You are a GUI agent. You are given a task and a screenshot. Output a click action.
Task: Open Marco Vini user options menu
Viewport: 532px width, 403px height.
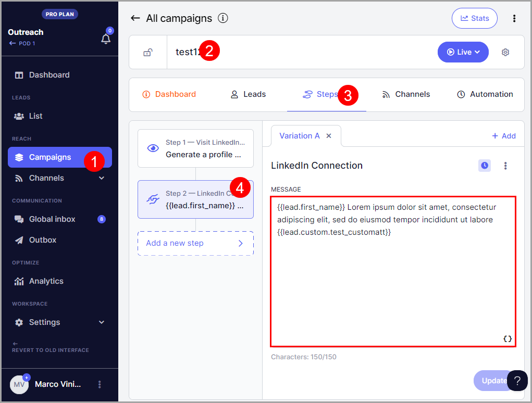[100, 384]
